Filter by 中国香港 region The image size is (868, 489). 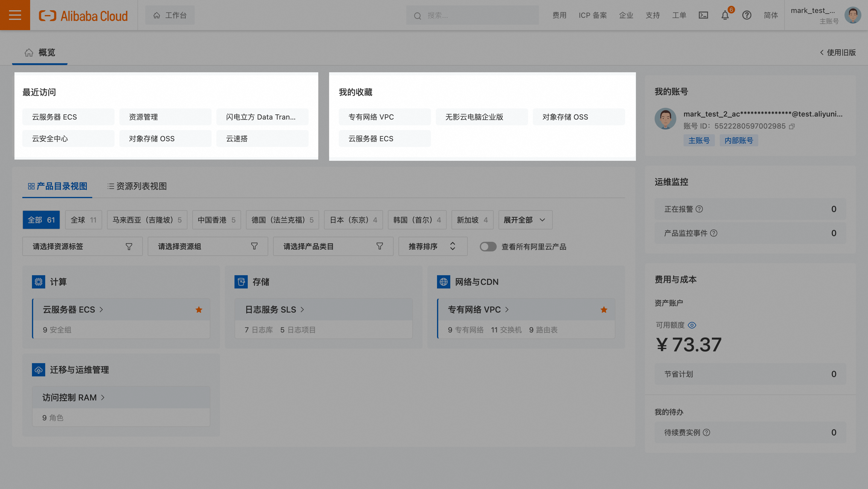[x=217, y=220]
